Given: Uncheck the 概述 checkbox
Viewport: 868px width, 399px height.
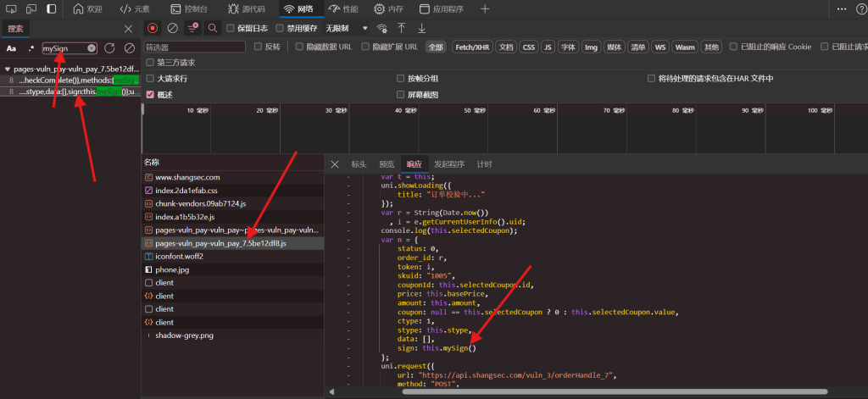Looking at the screenshot, I should [x=151, y=95].
